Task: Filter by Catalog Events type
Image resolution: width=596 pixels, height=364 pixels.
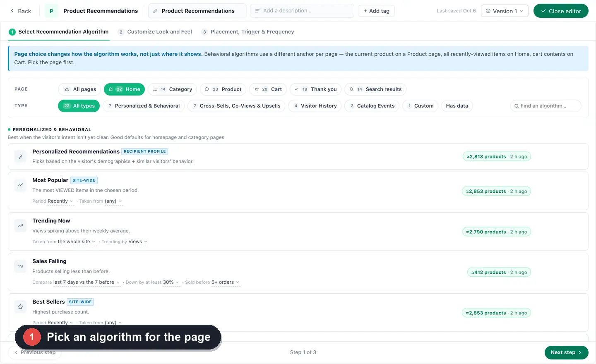Action: [x=372, y=106]
